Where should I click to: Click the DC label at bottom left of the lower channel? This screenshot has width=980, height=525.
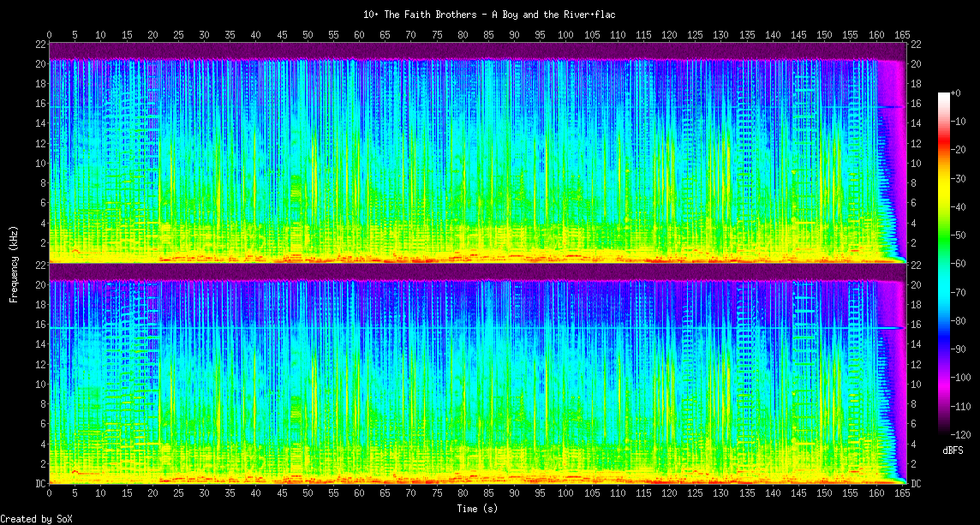[x=40, y=484]
